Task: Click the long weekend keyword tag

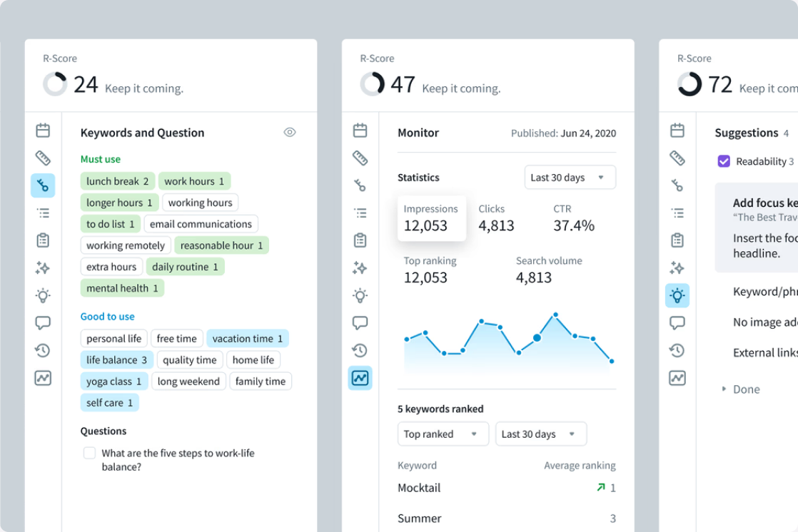Action: [189, 381]
